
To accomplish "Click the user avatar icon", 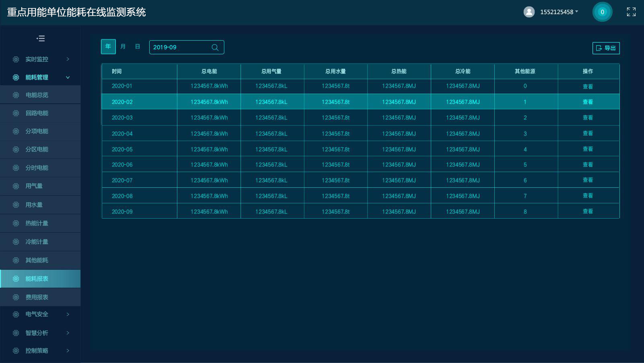I will [529, 12].
